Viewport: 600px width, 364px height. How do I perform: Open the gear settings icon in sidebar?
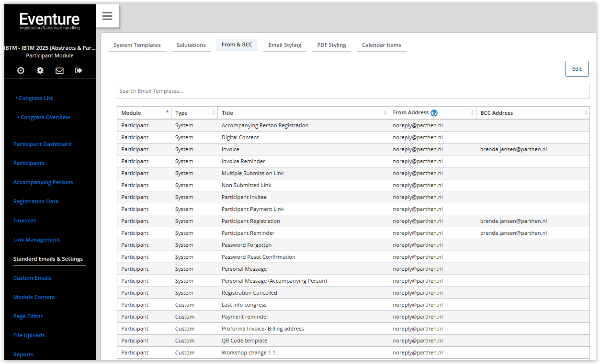[x=40, y=70]
